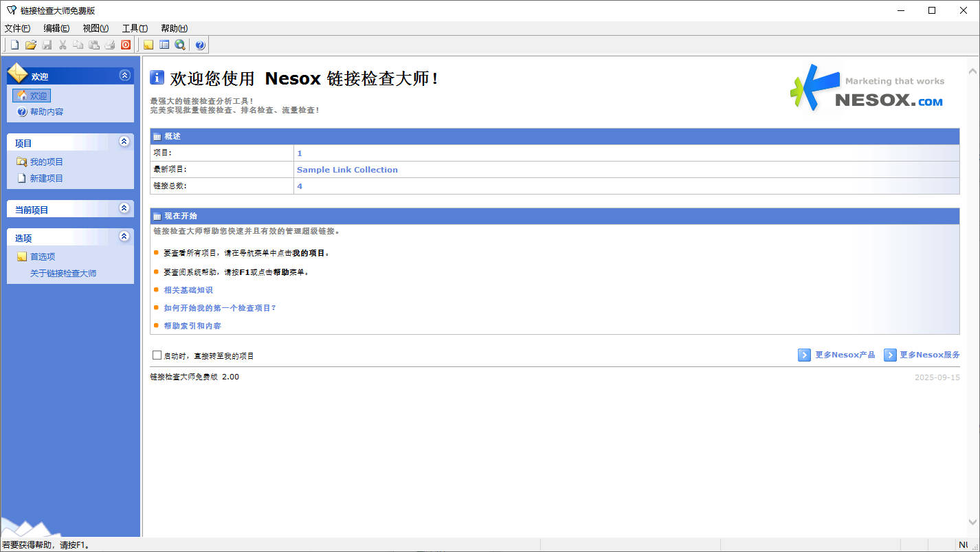Select 帮助内容 in sidebar
The image size is (980, 552).
pos(47,111)
